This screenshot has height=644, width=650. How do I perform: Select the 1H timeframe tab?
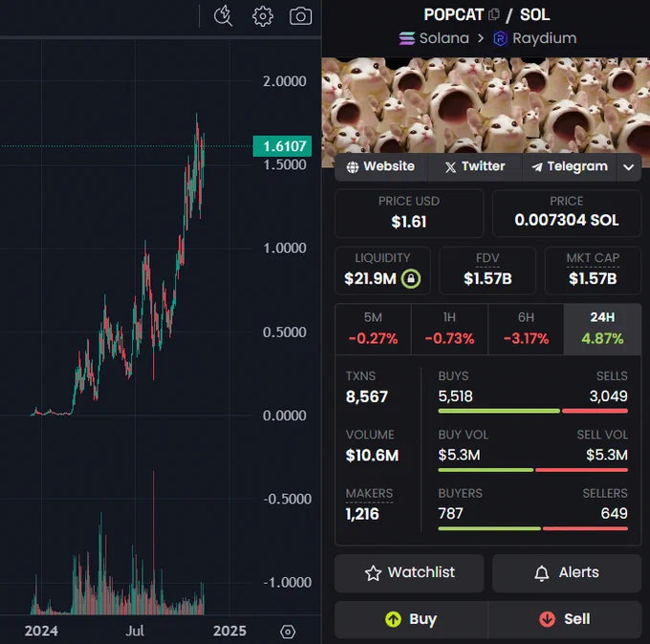449,329
